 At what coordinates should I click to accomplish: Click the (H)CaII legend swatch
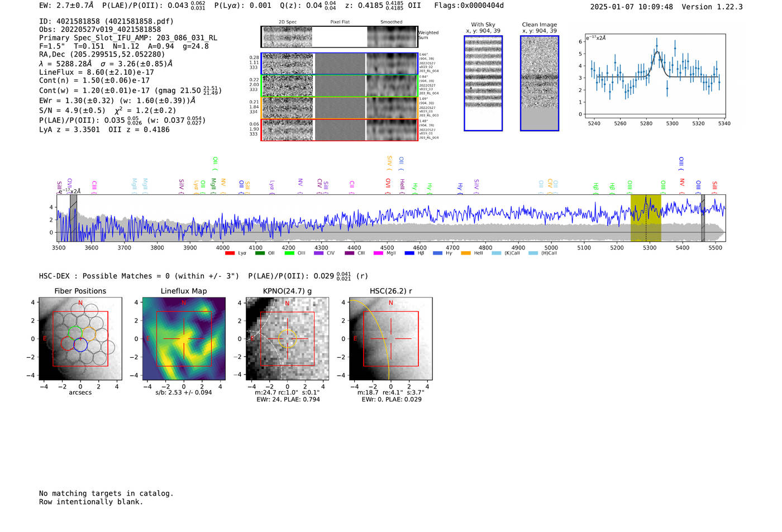pyautogui.click(x=533, y=253)
